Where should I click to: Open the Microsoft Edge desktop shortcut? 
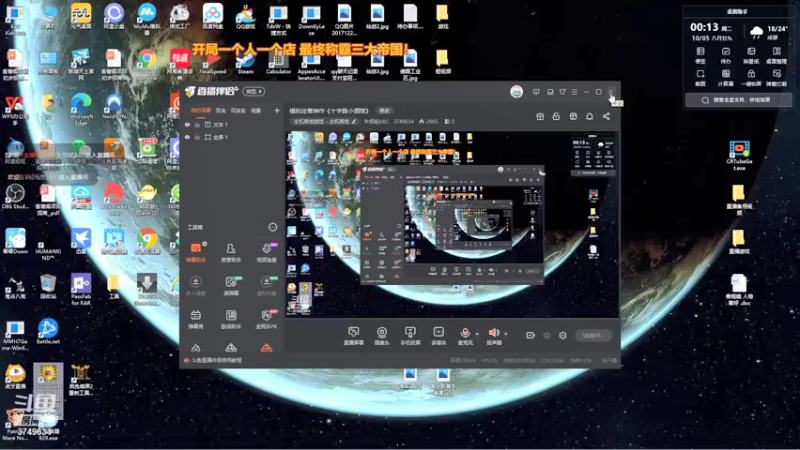click(81, 109)
